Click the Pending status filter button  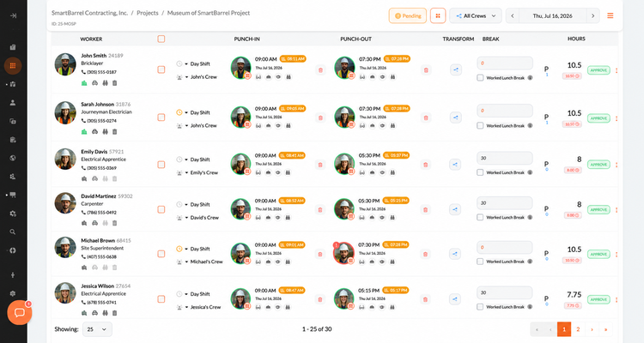408,16
